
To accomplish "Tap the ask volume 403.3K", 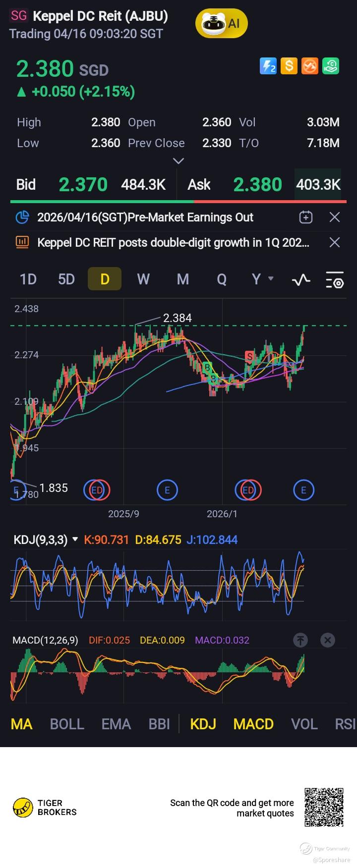I will coord(318,185).
